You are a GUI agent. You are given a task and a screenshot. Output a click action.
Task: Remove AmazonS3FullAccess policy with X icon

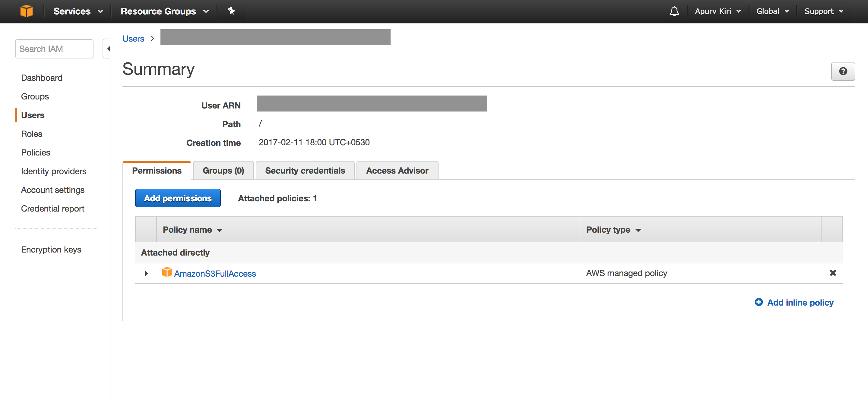(x=833, y=273)
